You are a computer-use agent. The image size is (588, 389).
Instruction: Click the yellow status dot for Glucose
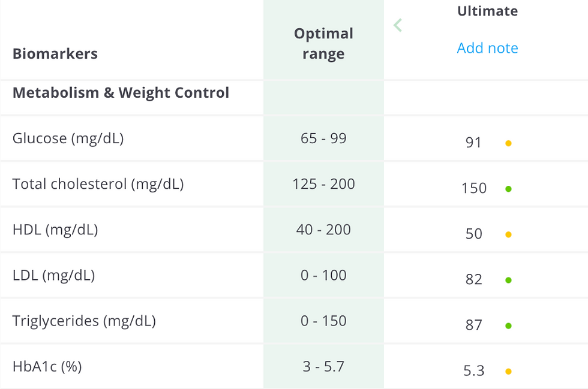click(509, 143)
